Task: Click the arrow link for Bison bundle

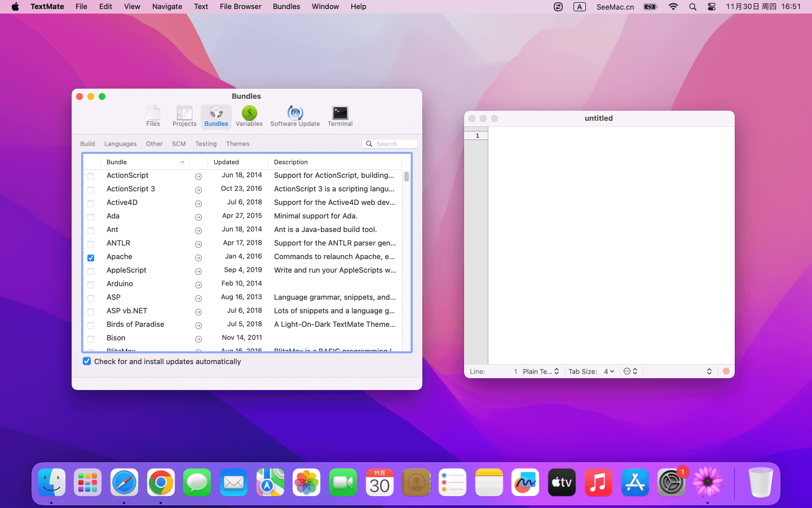Action: [198, 339]
